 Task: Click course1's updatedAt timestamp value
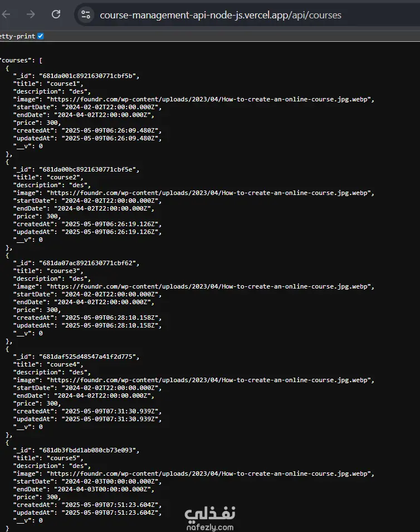tap(111, 139)
